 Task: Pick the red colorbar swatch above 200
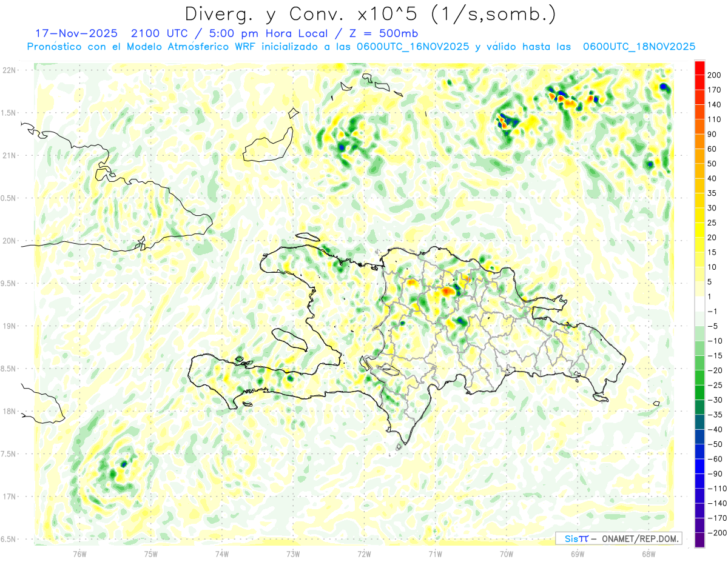tap(700, 68)
